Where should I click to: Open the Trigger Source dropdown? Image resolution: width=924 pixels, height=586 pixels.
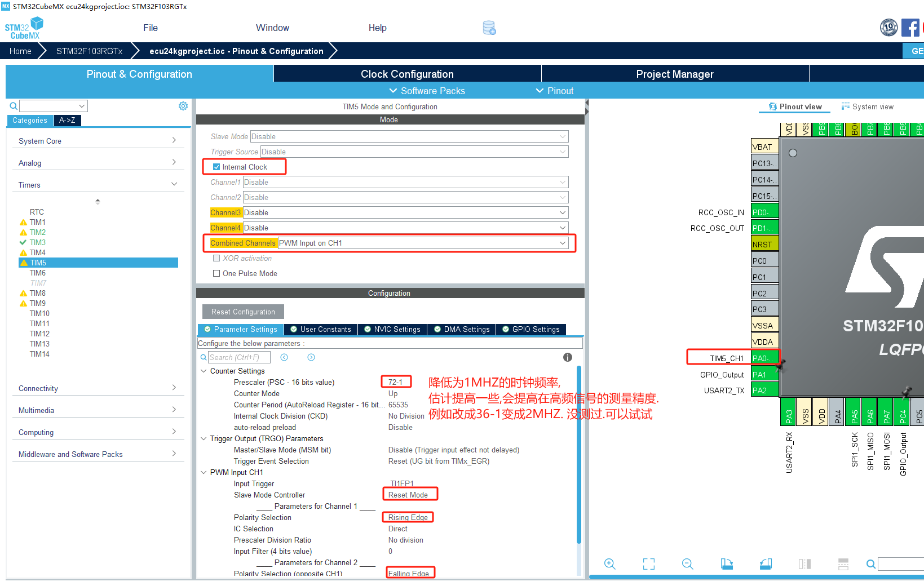coord(414,152)
